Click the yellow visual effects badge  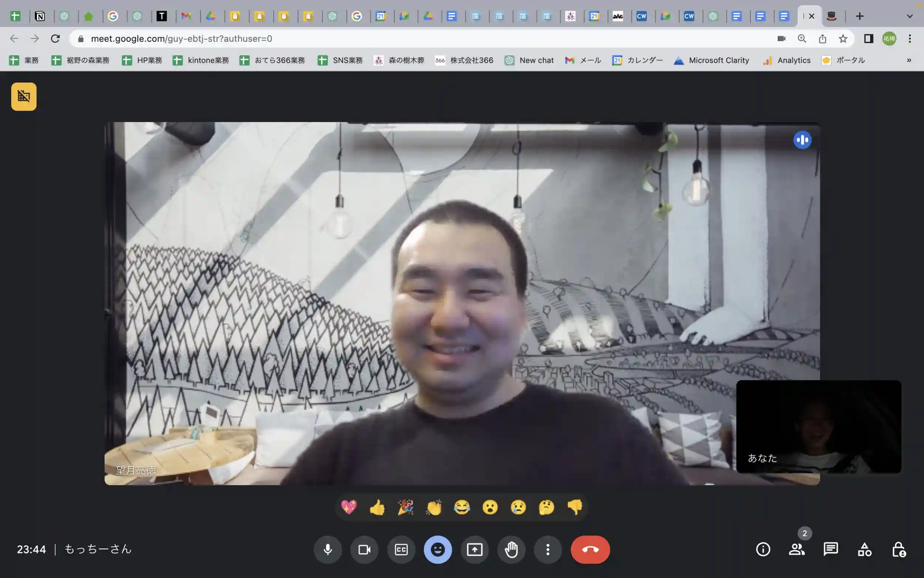[x=24, y=96]
